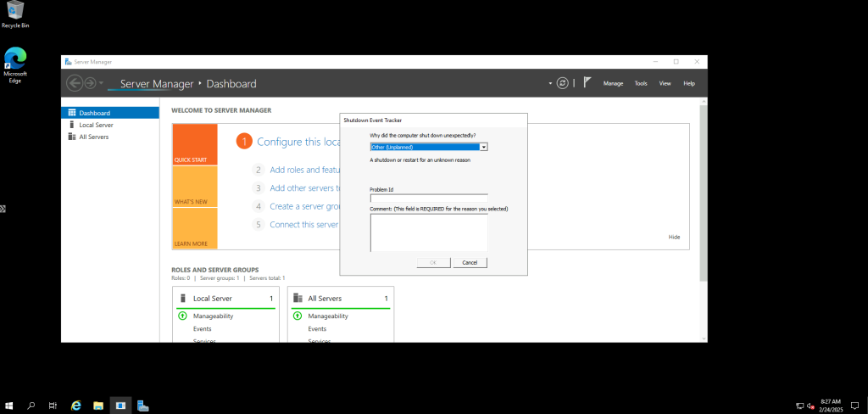Screen dimensions: 868x414
Task: Click Add other servers to manage link
Action: pyautogui.click(x=304, y=187)
